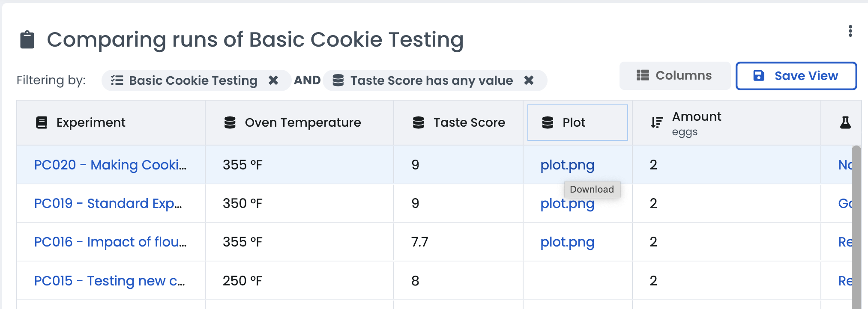Remove the Basic Cookie Testing filter
The image size is (868, 309).
[x=273, y=80]
